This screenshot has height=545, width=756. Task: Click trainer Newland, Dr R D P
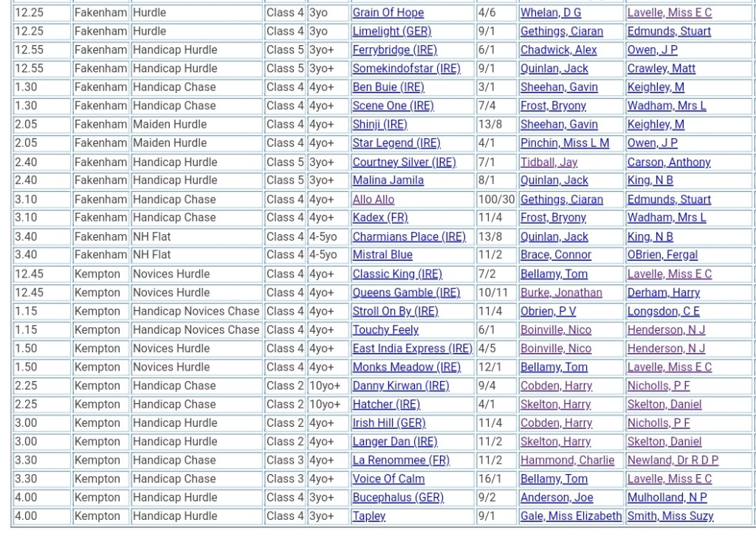[673, 460]
